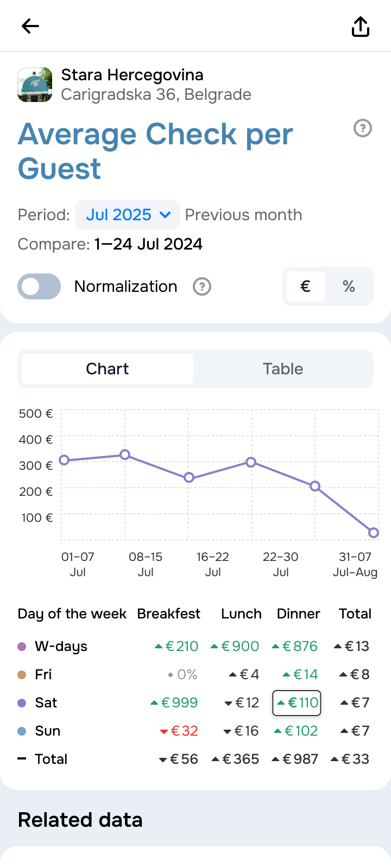Select the Saturday Dinner €110 cell
Viewport: 391px width, 868px height.
[297, 703]
